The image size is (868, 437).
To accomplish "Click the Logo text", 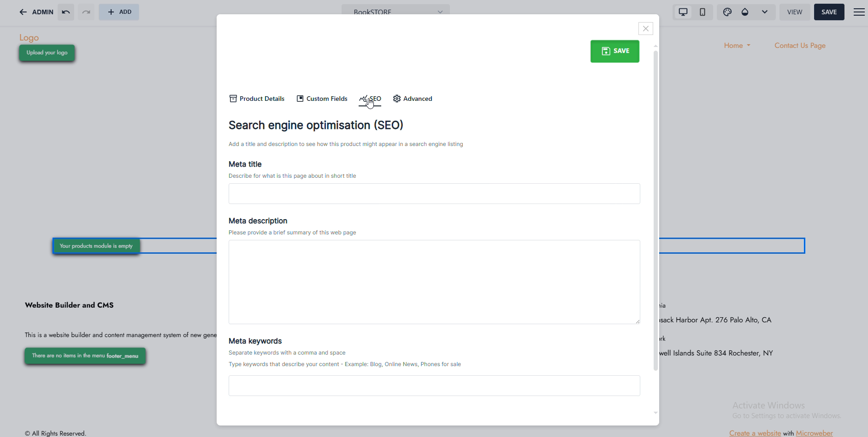I will 29,38.
